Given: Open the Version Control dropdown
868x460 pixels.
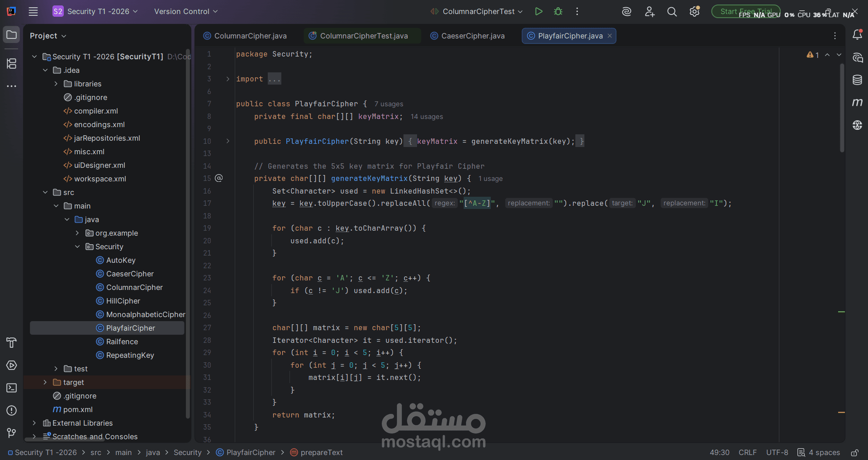Looking at the screenshot, I should pos(186,11).
